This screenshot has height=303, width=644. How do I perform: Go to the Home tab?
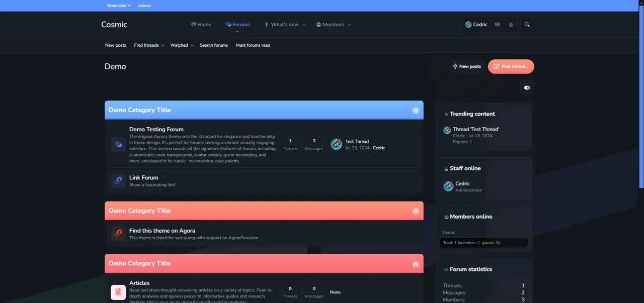[x=201, y=25]
